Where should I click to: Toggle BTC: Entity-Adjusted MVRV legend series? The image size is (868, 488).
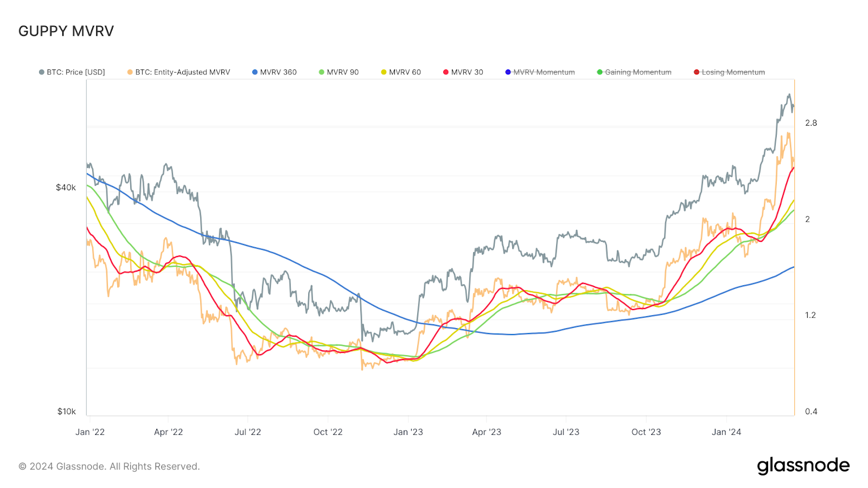point(178,72)
